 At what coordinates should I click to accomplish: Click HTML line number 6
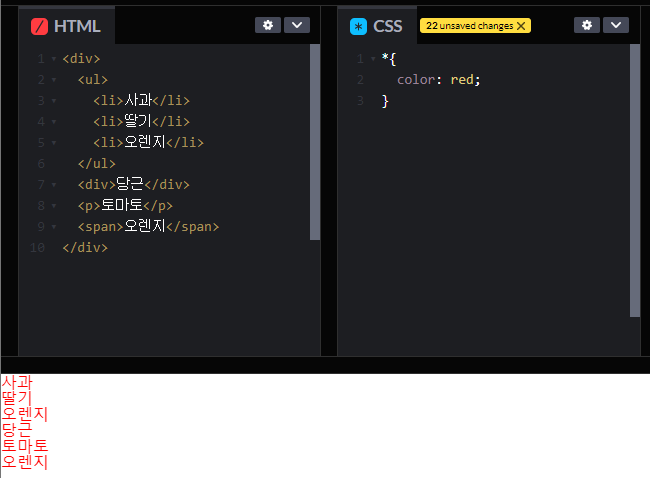[x=41, y=164]
